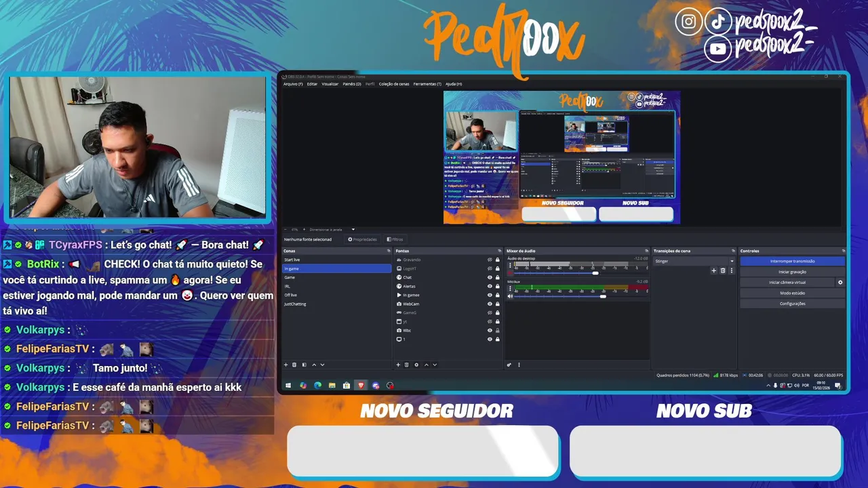
Task: Hide the In gamee source
Action: click(490, 295)
